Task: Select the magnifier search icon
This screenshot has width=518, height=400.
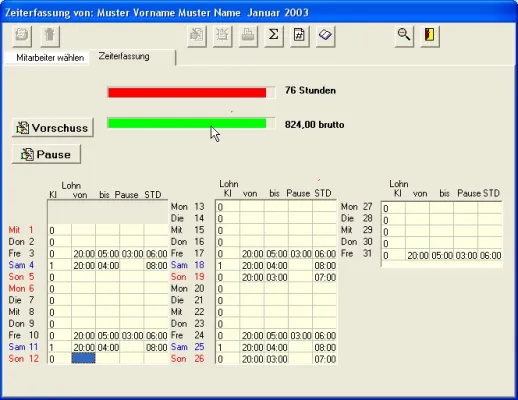Action: coord(404,35)
